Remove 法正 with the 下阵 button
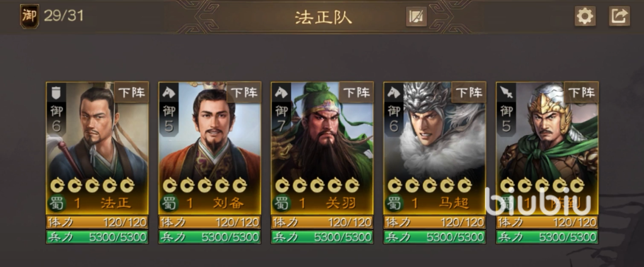Screen dimensions: 644x267 tap(131, 92)
